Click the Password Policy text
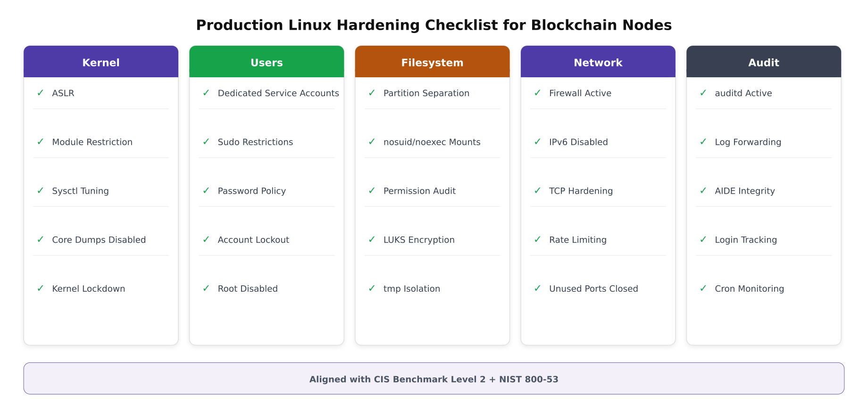The width and height of the screenshot is (868, 410). [252, 191]
